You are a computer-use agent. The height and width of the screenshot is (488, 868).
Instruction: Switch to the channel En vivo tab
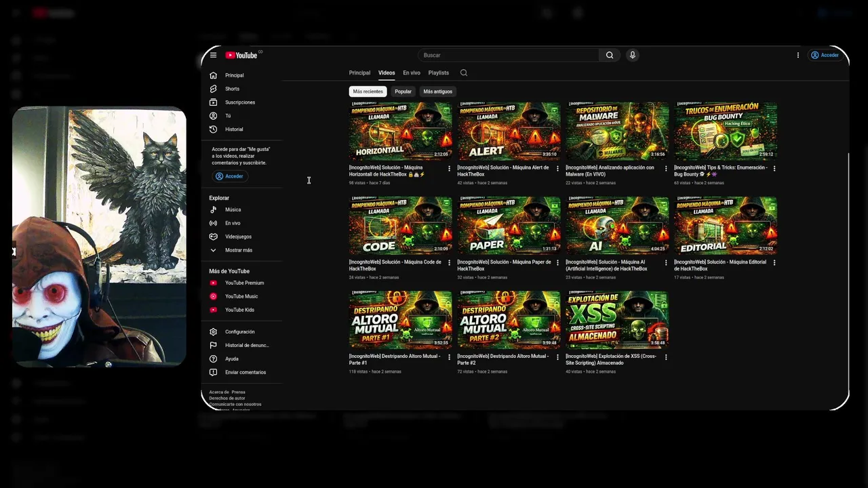coord(412,73)
